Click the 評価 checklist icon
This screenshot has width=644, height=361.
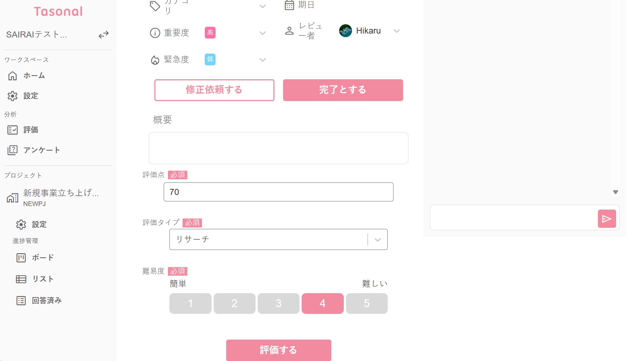(x=13, y=130)
